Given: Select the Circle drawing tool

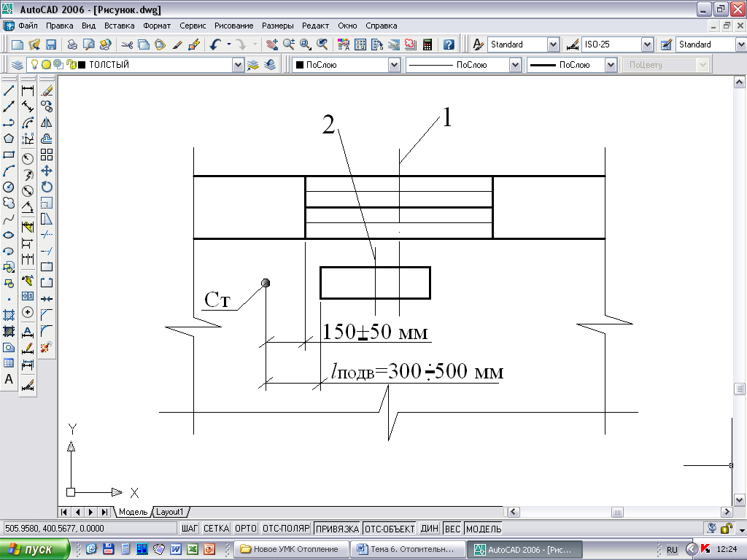Looking at the screenshot, I should [x=9, y=187].
